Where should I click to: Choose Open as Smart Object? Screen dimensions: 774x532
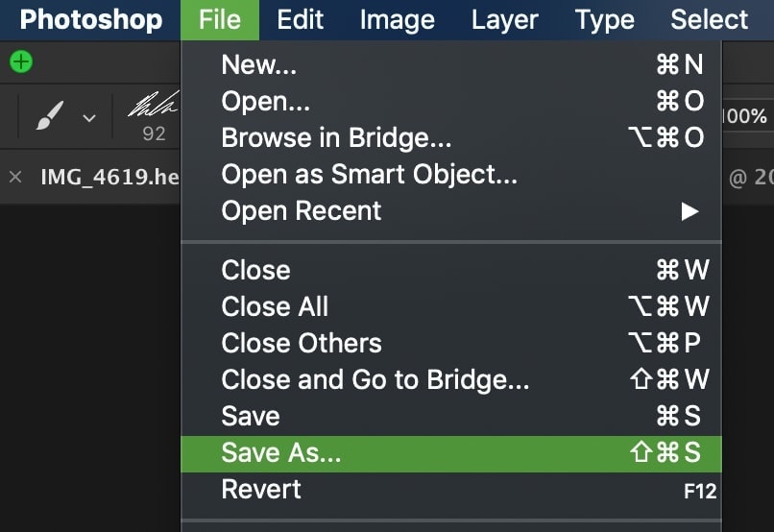(x=451, y=174)
